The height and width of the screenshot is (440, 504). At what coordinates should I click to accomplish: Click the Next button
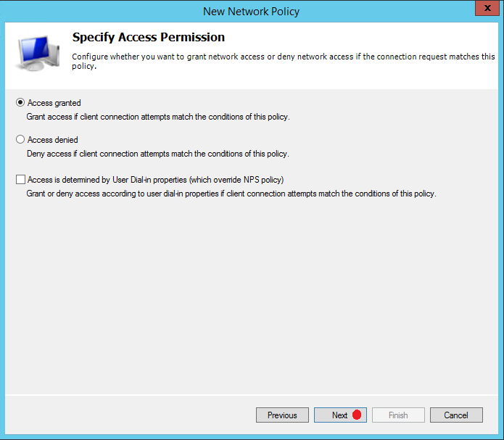pyautogui.click(x=340, y=415)
